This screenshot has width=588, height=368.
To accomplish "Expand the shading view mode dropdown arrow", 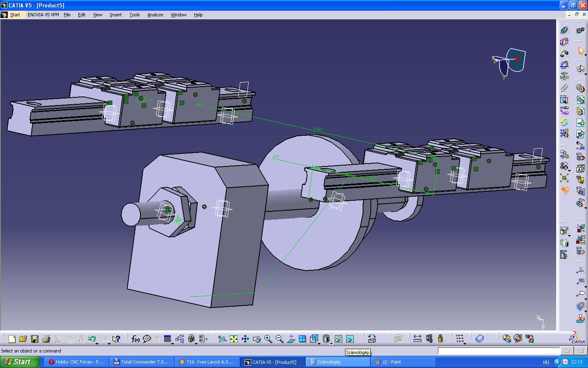I will pyautogui.click(x=331, y=343).
